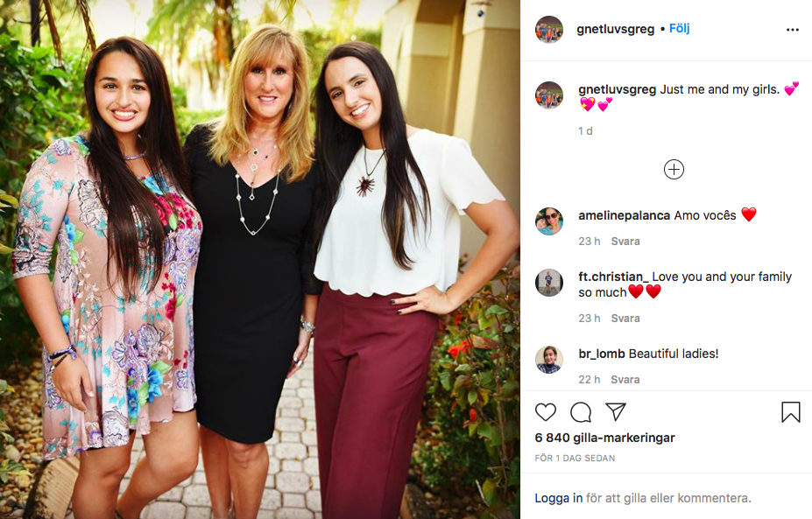Click gnetluvsgreg avatar beside the caption
Viewport: 812px width, 519px height.
549,95
